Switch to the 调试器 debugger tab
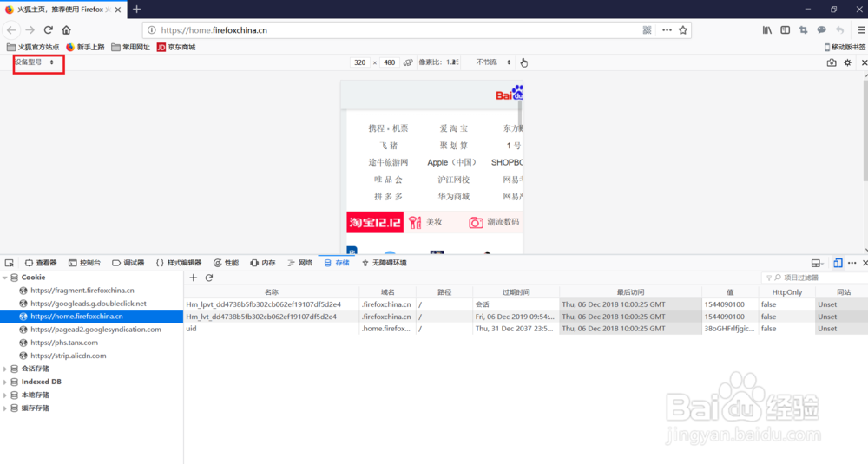Viewport: 868px width, 464px height. tap(128, 263)
